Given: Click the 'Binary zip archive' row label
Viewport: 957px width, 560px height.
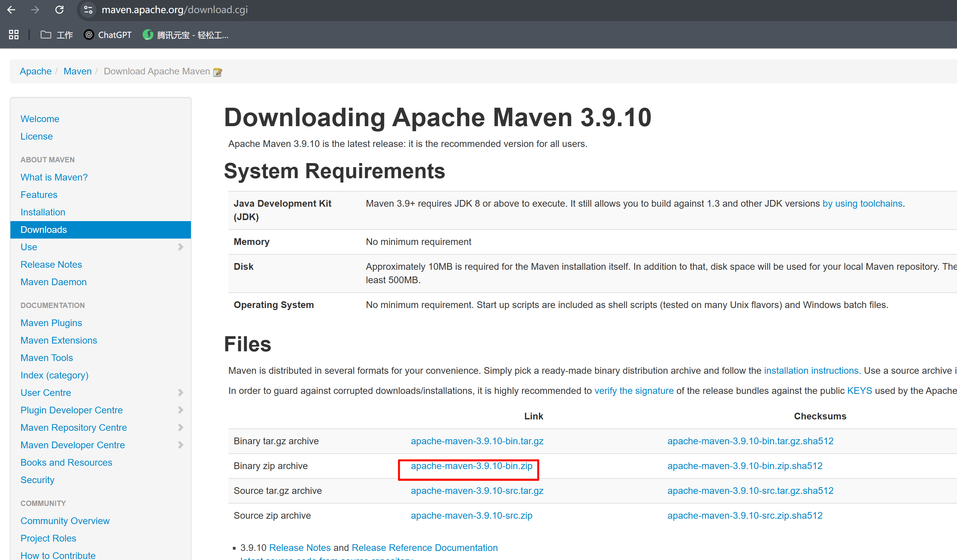Looking at the screenshot, I should coord(271,466).
